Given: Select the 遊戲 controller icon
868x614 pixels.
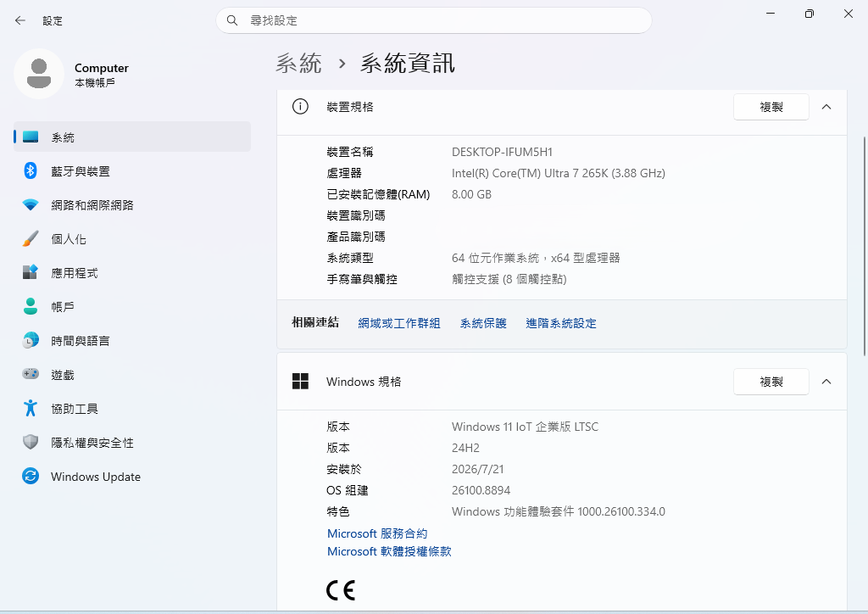Looking at the screenshot, I should [x=31, y=374].
